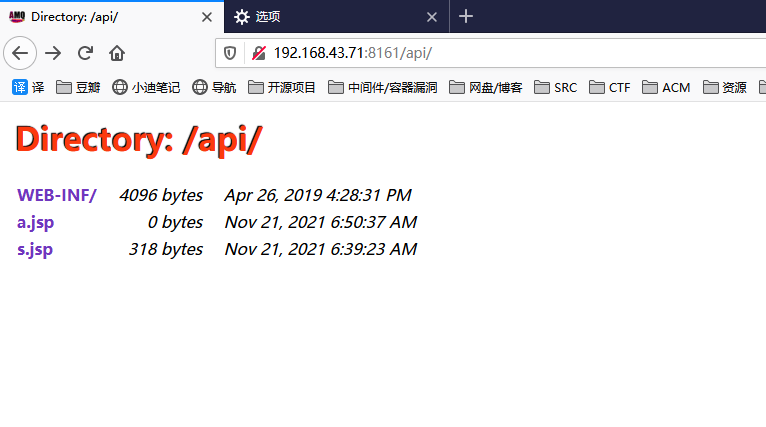
Task: Open a new tab with plus button
Action: pyautogui.click(x=466, y=17)
